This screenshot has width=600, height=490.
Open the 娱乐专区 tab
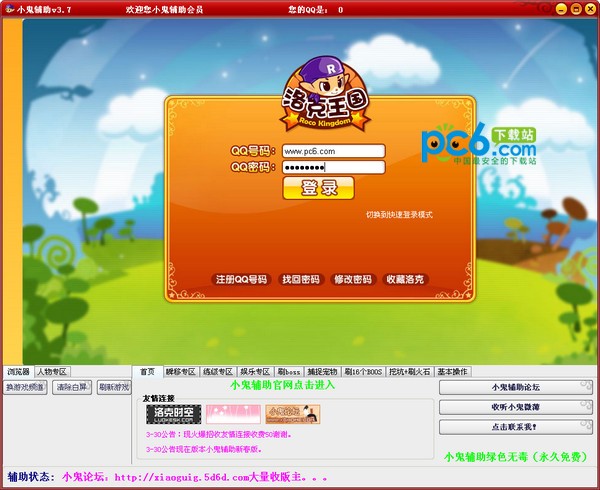click(255, 372)
